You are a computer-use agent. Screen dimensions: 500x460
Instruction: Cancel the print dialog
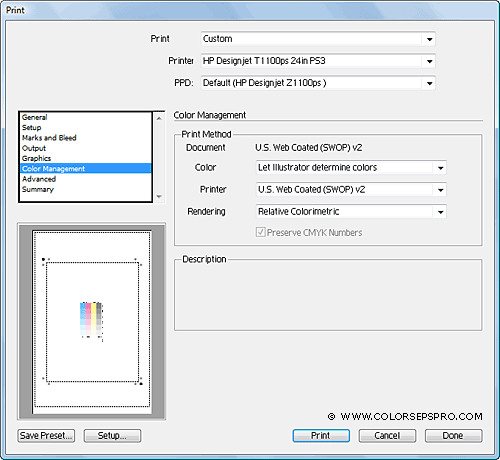387,436
